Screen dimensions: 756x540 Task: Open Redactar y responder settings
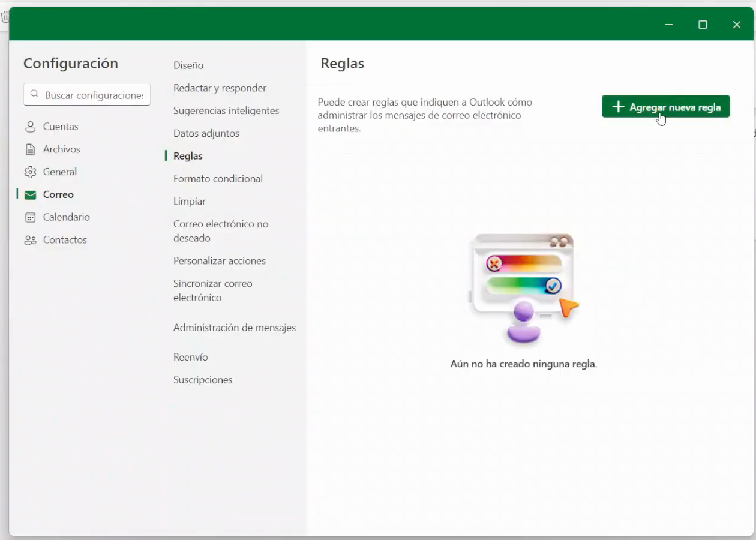point(220,88)
